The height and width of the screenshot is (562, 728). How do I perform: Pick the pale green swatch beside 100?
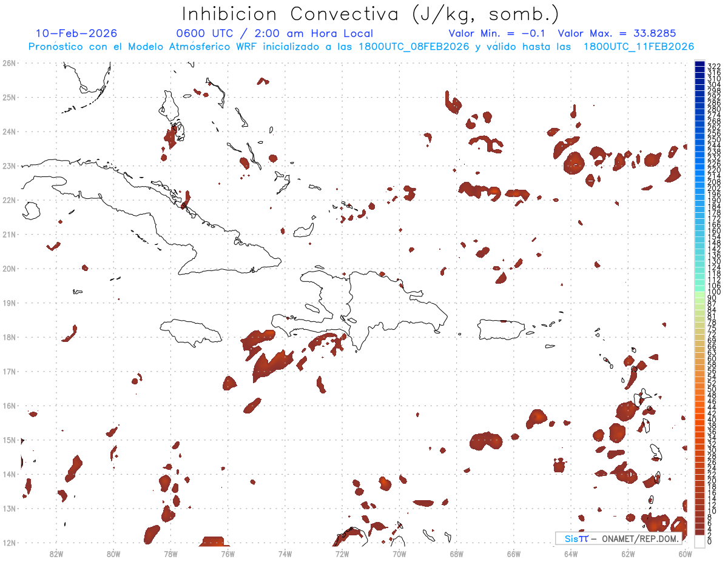tap(699, 293)
